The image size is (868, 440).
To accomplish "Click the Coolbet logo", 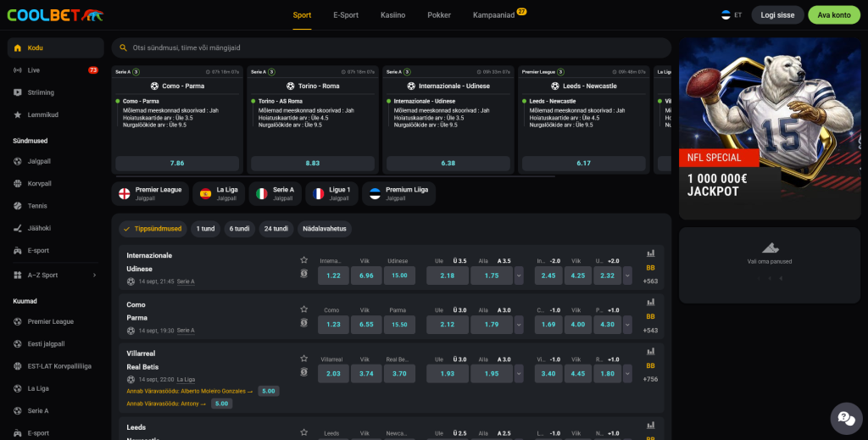I will click(x=55, y=15).
